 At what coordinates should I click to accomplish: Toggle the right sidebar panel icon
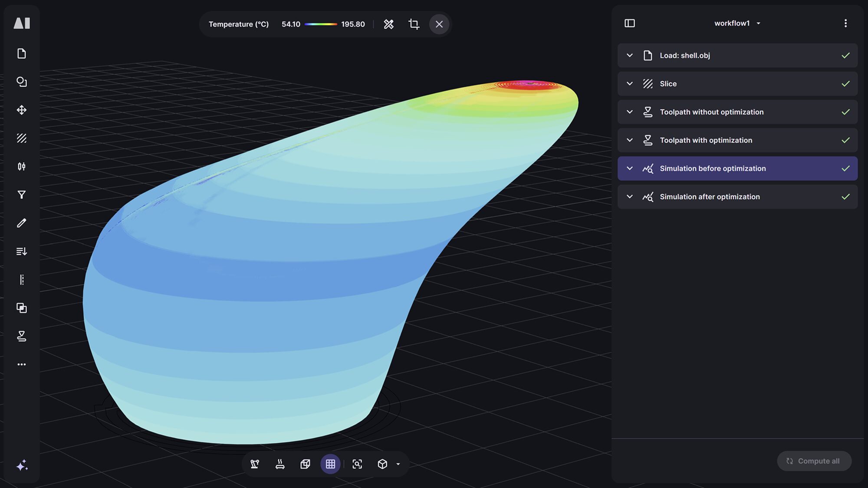(x=629, y=23)
